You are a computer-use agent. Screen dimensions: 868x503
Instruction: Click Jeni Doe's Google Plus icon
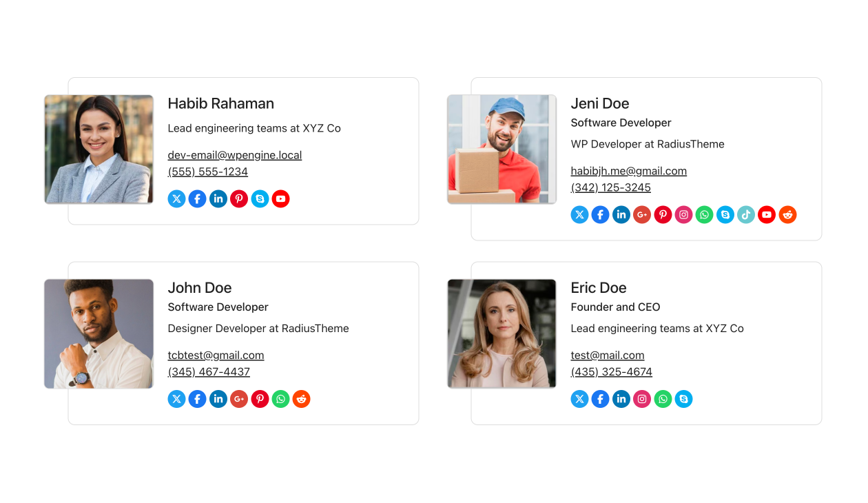(642, 215)
